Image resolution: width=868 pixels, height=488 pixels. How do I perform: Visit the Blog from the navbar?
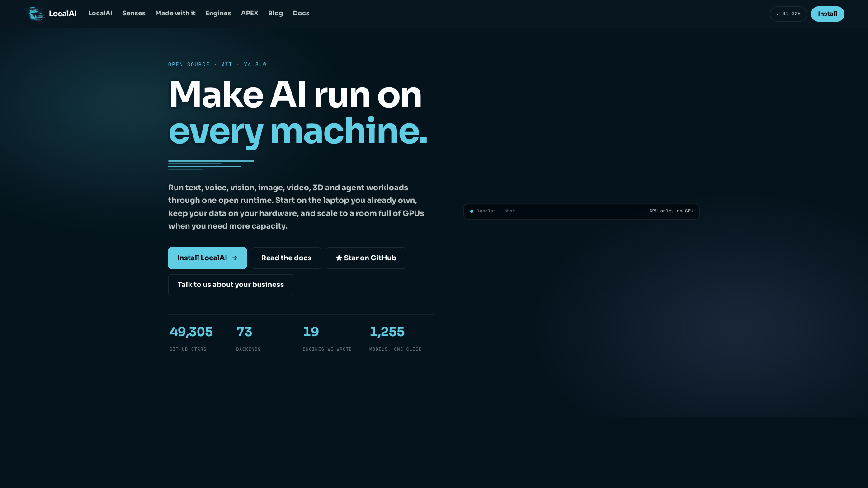click(275, 14)
